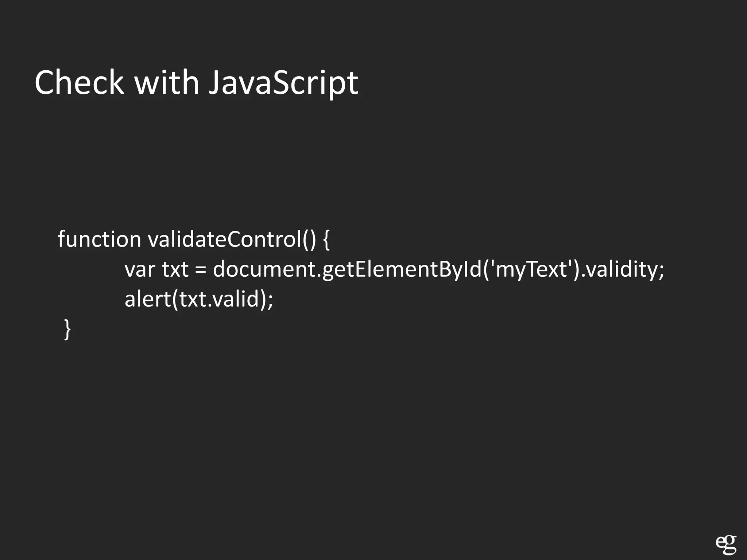
Task: Click the 'alert(txt.valid);' line
Action: (x=198, y=299)
